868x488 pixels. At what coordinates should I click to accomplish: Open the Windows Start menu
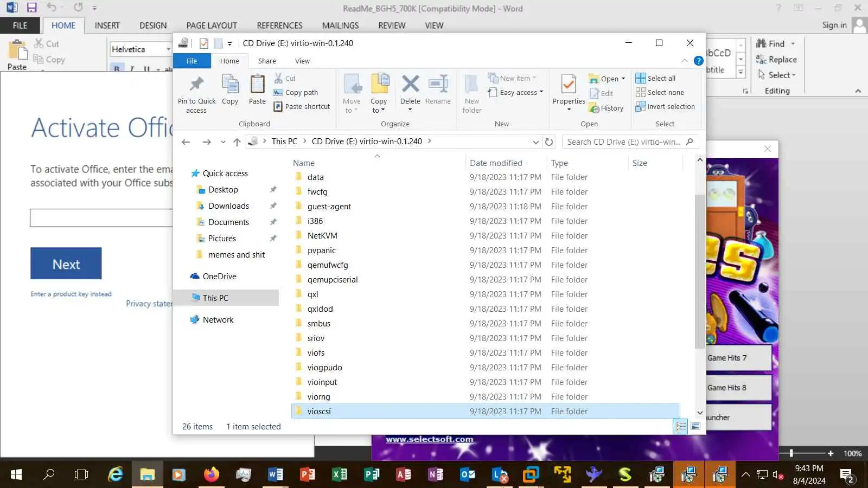(x=16, y=475)
